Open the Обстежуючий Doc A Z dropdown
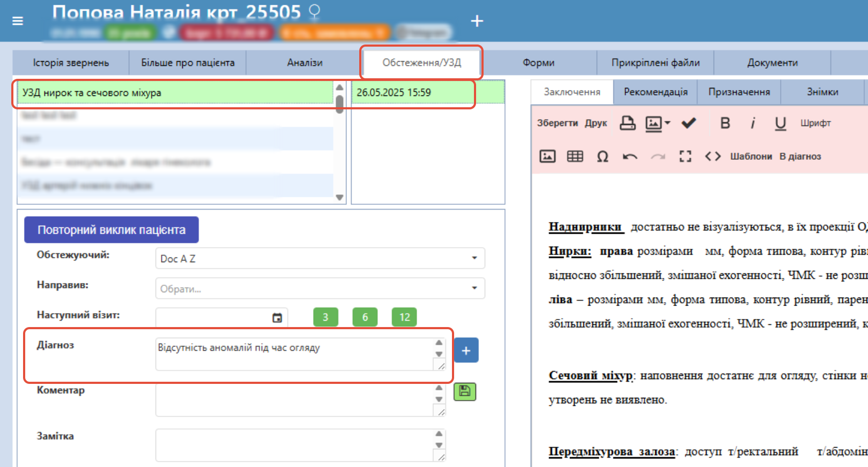Screen dimensions: 868x467 pos(320,258)
